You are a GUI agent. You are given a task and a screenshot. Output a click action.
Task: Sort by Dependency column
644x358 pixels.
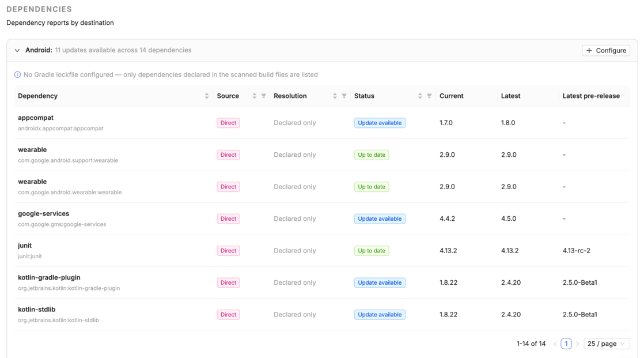tap(207, 96)
